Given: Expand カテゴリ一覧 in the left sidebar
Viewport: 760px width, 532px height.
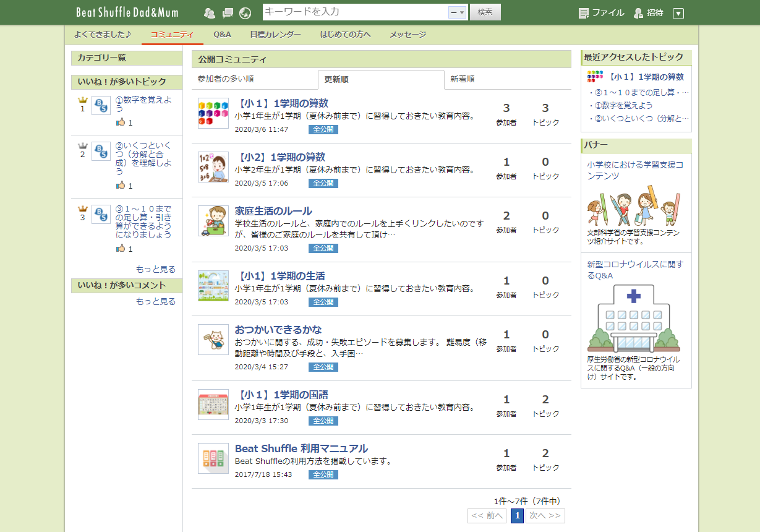Looking at the screenshot, I should [x=126, y=58].
